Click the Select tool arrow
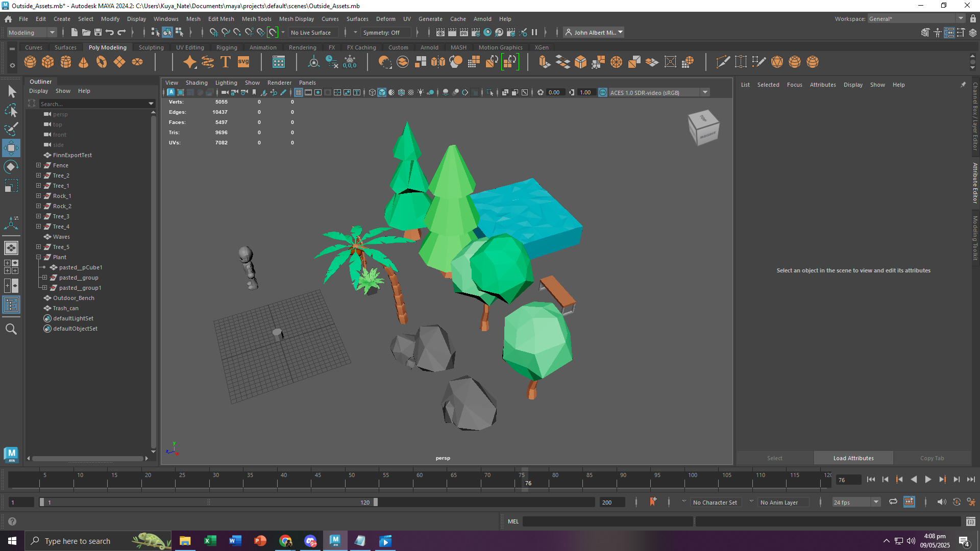This screenshot has height=551, width=980. click(x=11, y=92)
